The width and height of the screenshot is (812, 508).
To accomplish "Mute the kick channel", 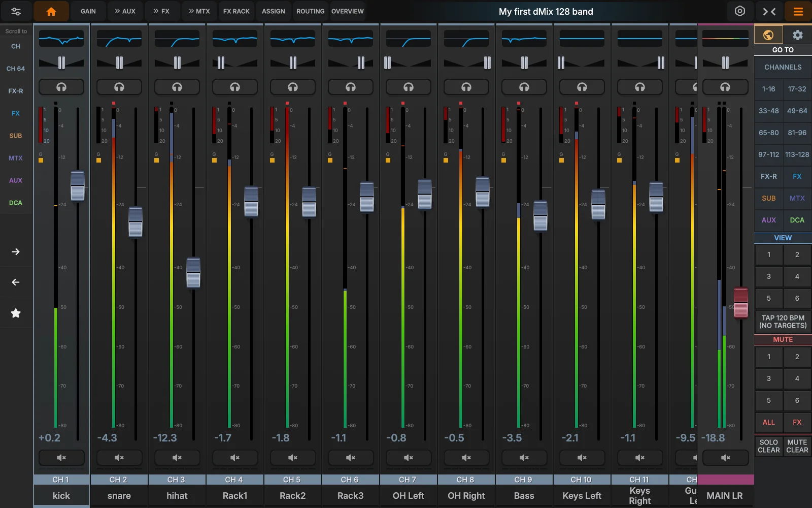I will [61, 458].
